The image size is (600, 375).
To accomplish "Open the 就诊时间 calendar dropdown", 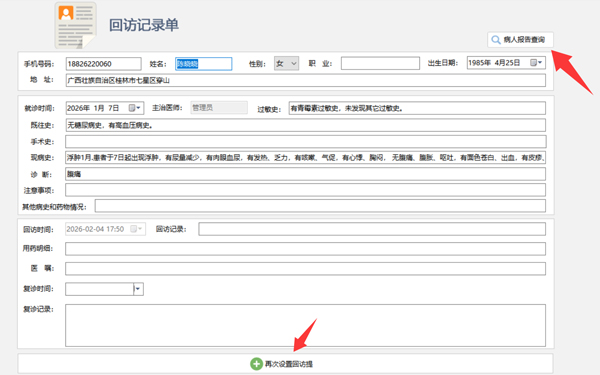I will [134, 108].
